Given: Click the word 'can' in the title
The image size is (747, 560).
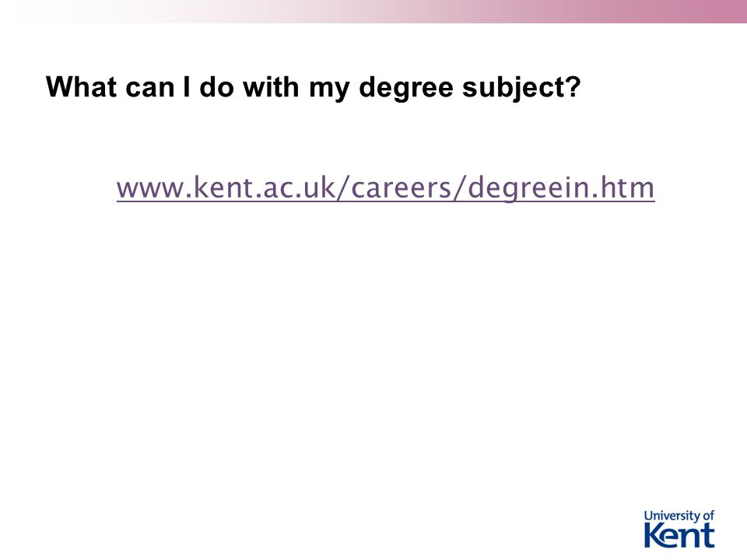Looking at the screenshot, I should coord(149,89).
